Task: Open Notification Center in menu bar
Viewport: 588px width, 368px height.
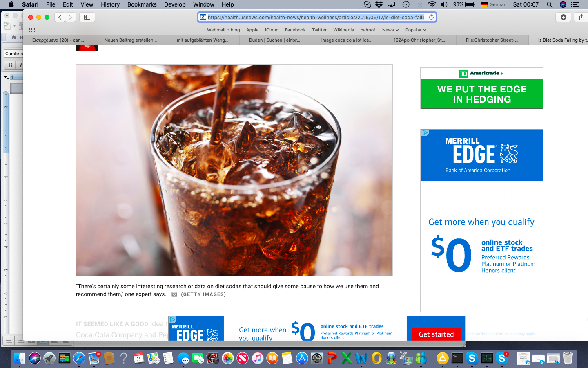Action: [x=575, y=4]
